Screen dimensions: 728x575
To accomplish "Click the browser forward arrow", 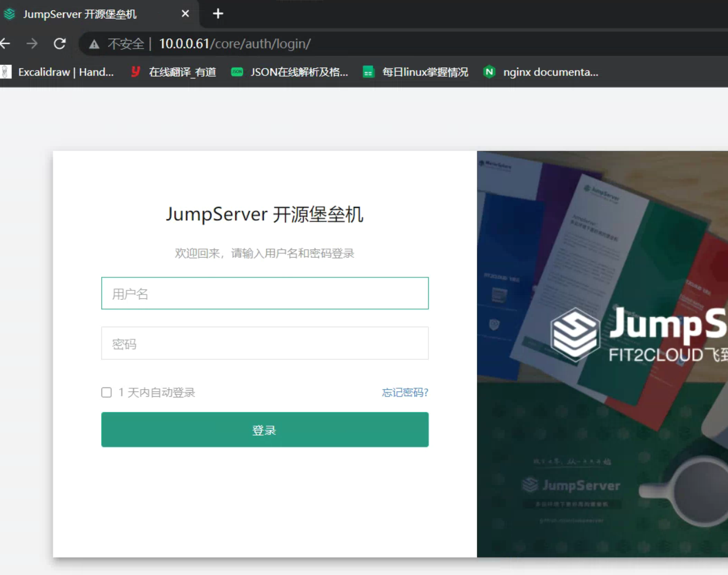I will click(32, 44).
